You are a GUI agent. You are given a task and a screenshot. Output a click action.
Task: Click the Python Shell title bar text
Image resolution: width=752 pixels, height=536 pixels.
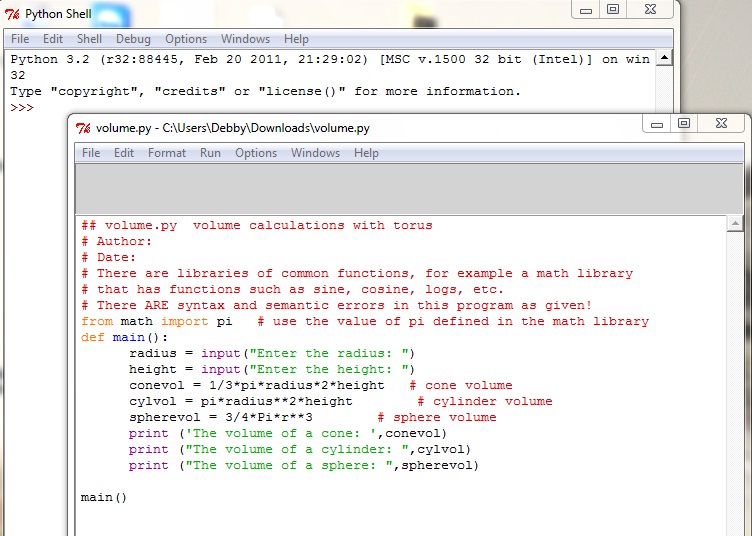click(x=58, y=14)
